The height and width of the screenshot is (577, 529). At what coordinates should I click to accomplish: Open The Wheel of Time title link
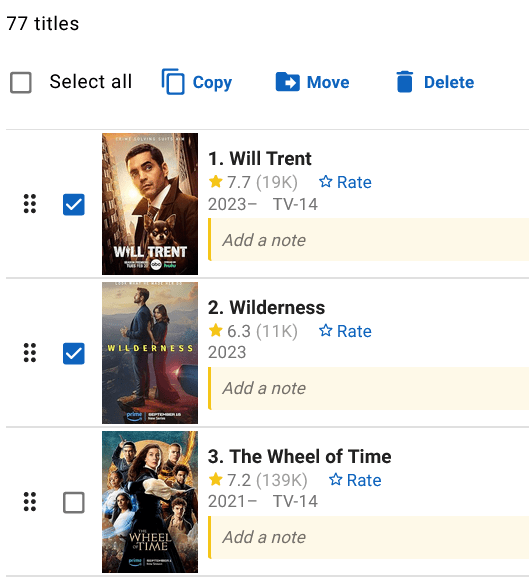[310, 456]
